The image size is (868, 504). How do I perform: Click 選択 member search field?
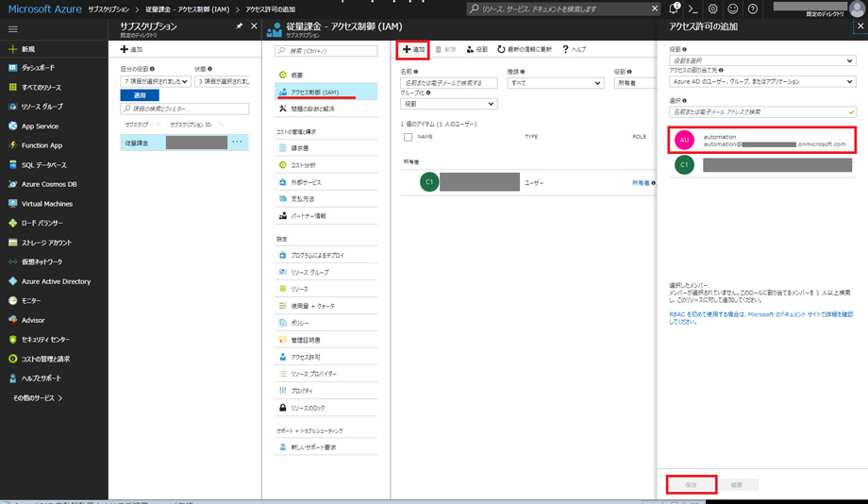pyautogui.click(x=762, y=112)
